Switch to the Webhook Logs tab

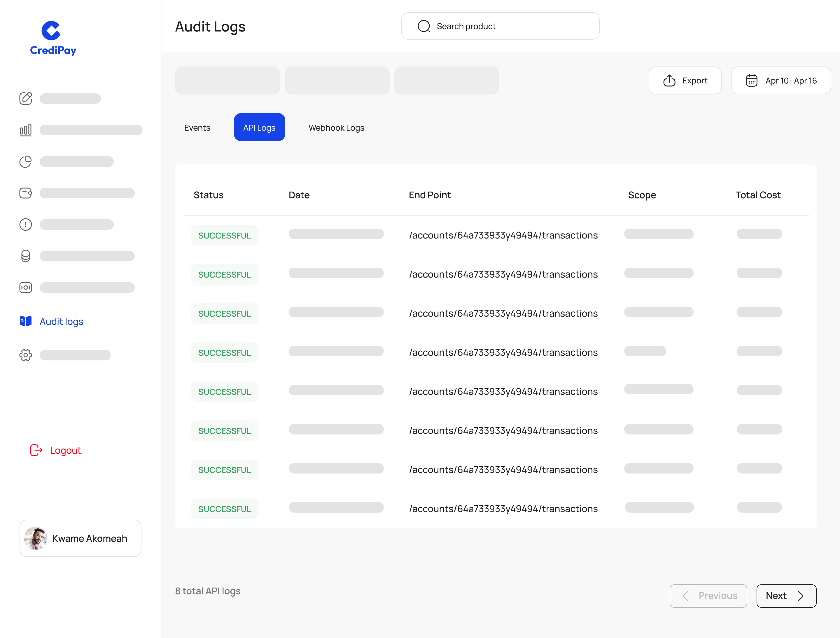tap(336, 128)
